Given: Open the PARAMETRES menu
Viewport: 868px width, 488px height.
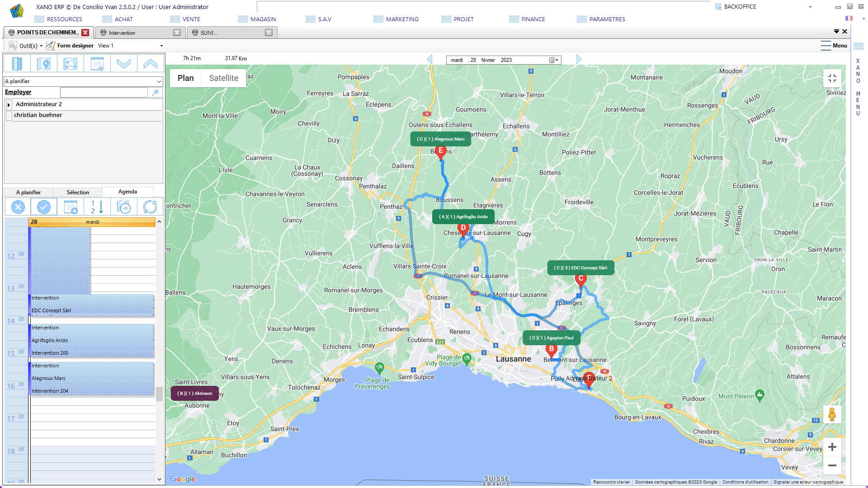Looking at the screenshot, I should tap(601, 19).
